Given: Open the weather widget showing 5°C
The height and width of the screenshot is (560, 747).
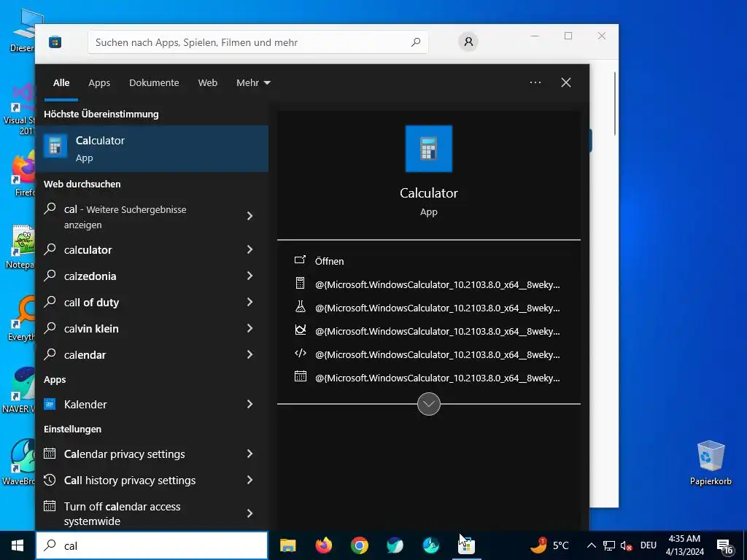Looking at the screenshot, I should point(549,545).
